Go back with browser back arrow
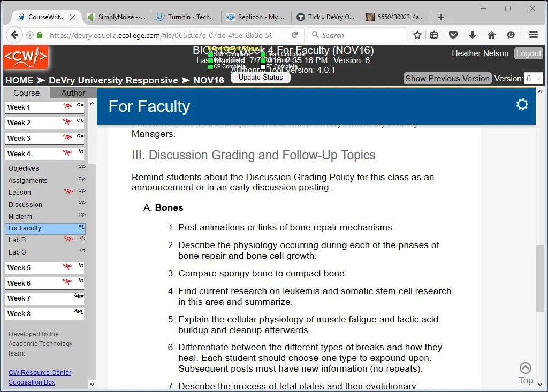Screen dimensions: 548x392 pos(14,35)
